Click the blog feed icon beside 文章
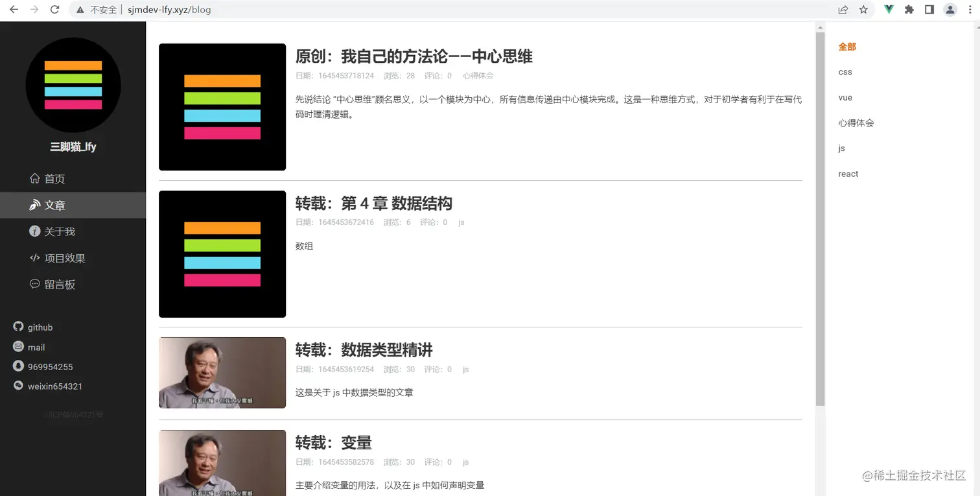Viewport: 980px width, 496px height. coord(35,205)
